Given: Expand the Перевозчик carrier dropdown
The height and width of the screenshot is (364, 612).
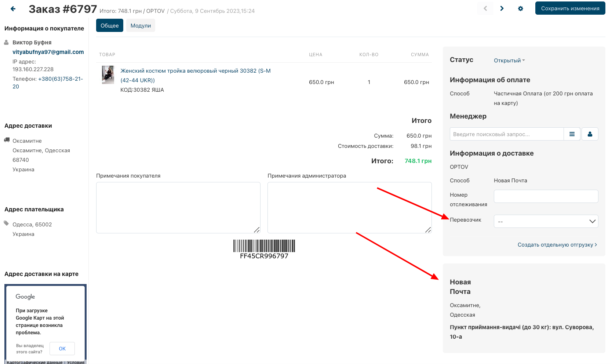Looking at the screenshot, I should 546,221.
